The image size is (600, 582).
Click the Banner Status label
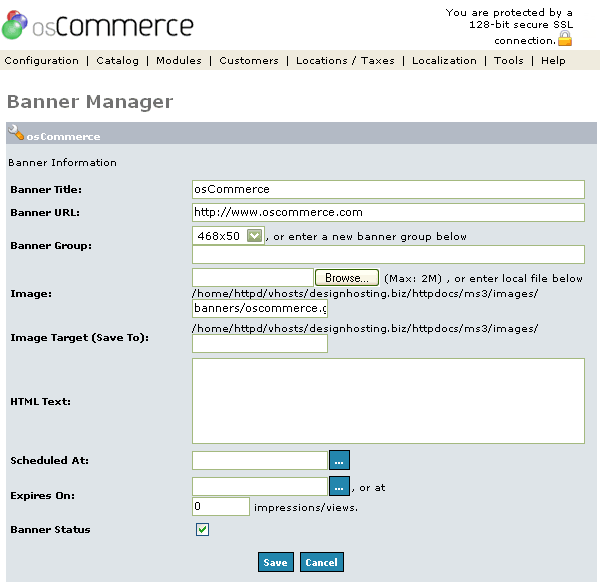(51, 530)
